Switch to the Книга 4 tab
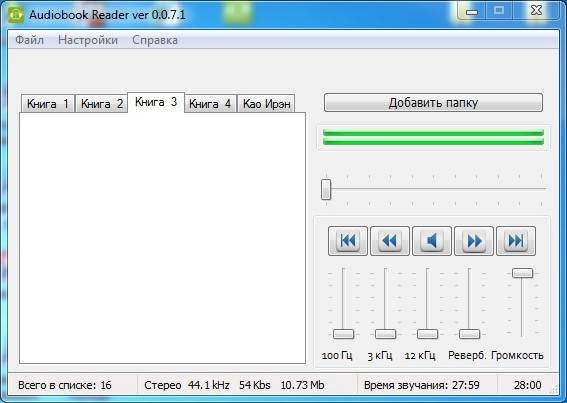 point(210,104)
